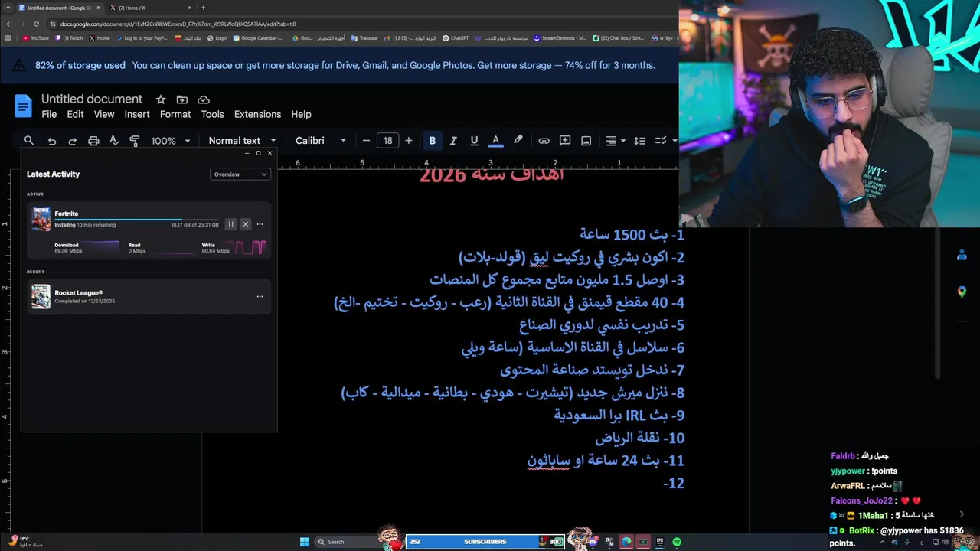Open Epic Games Launcher from the taskbar

pyautogui.click(x=659, y=542)
